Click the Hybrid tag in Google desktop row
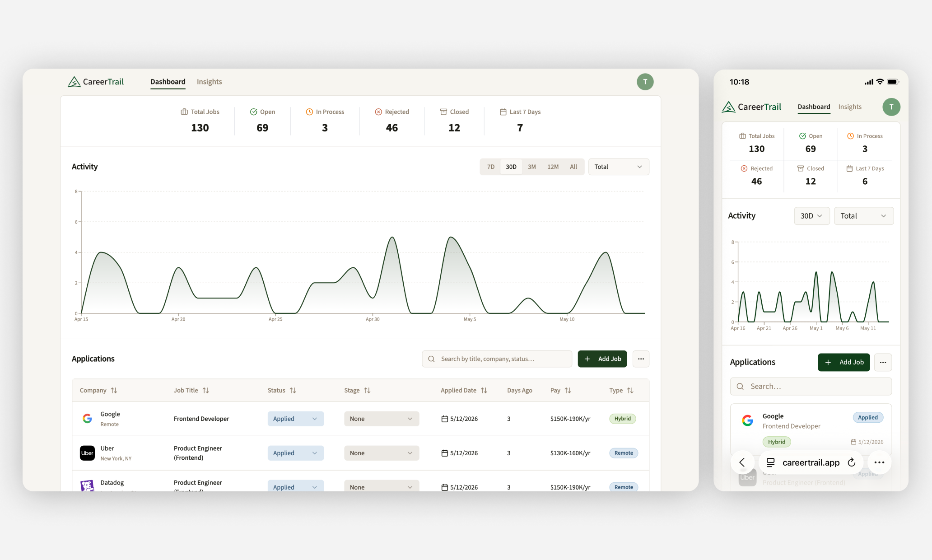The image size is (932, 560). tap(623, 419)
